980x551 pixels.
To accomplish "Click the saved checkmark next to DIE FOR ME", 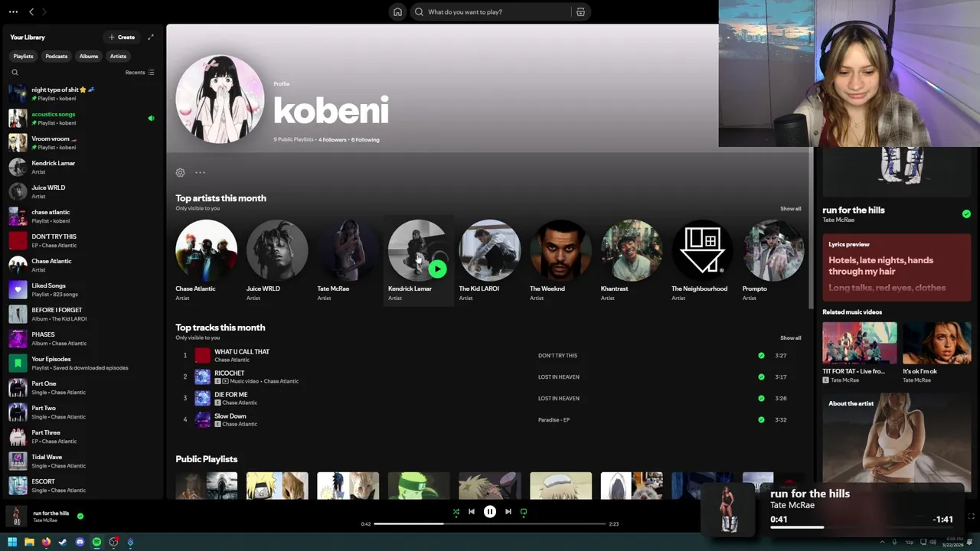I will coord(761,398).
